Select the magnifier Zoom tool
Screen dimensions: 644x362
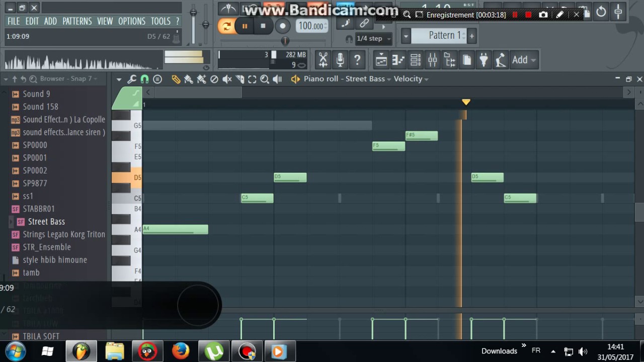coord(265,79)
